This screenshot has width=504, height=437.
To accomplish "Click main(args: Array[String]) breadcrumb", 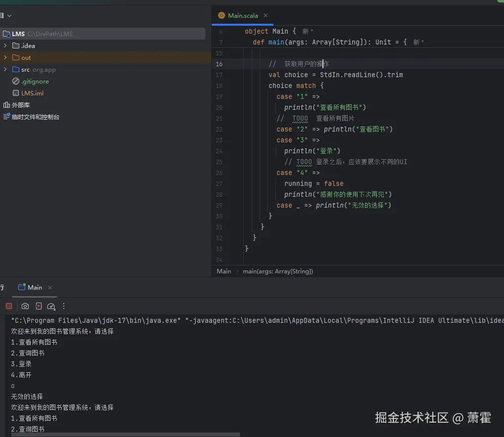I will coord(277,271).
